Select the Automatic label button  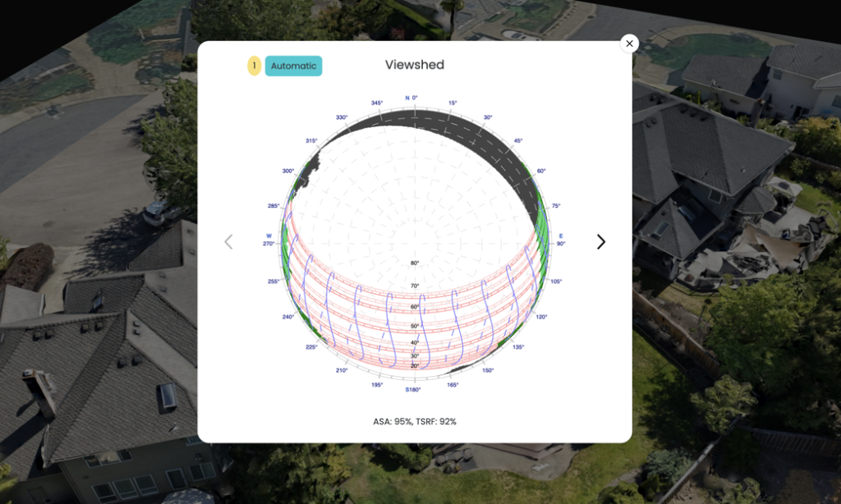point(293,66)
